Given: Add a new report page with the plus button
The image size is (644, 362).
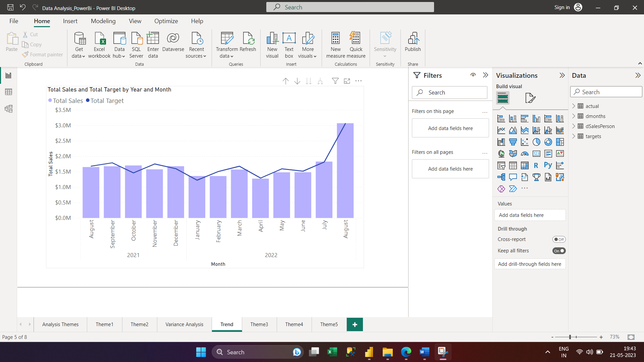Looking at the screenshot, I should (355, 324).
